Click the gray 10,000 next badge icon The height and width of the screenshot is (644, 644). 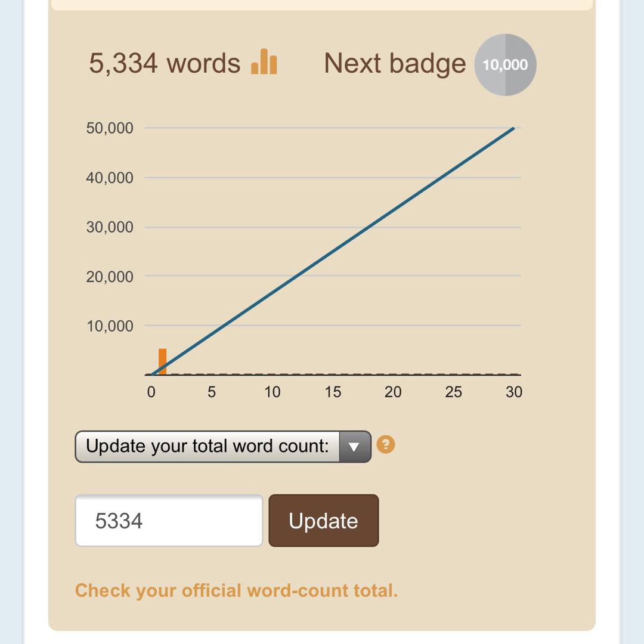tap(506, 65)
